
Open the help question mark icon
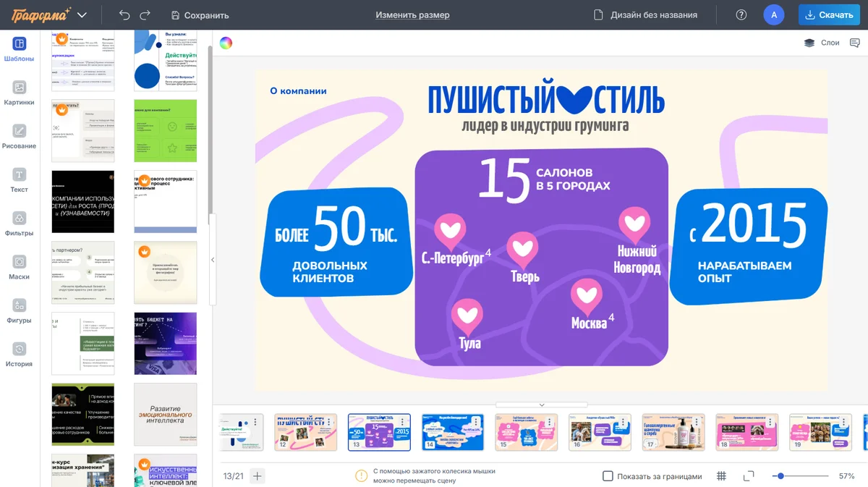point(741,14)
